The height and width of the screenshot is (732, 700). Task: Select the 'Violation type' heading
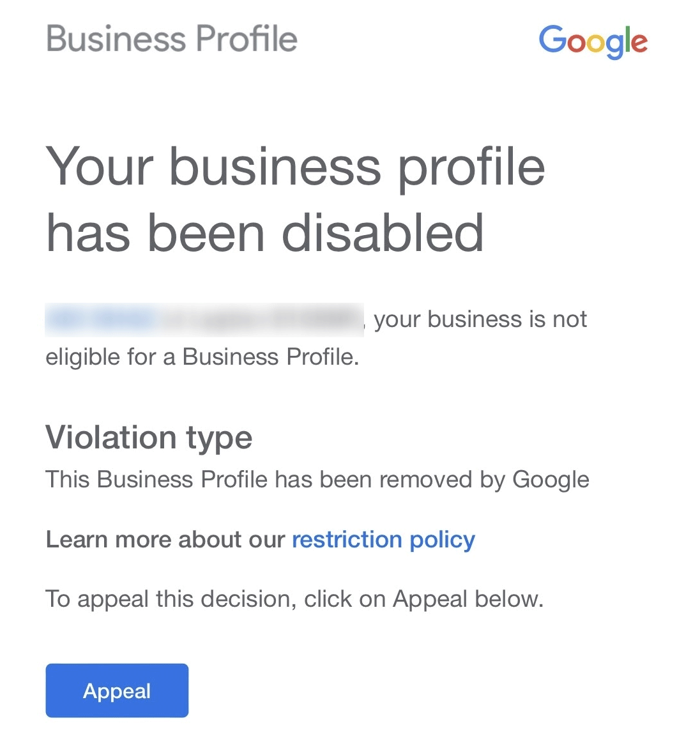pyautogui.click(x=148, y=438)
